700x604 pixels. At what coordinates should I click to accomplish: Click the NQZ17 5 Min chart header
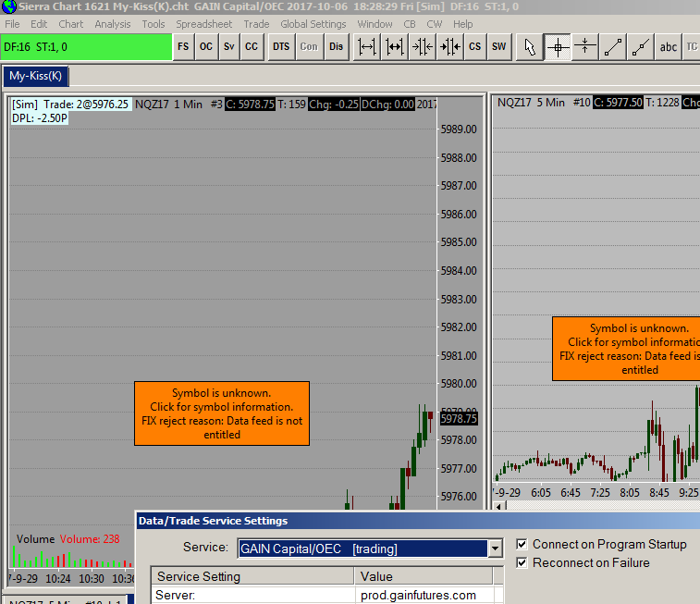click(x=531, y=103)
